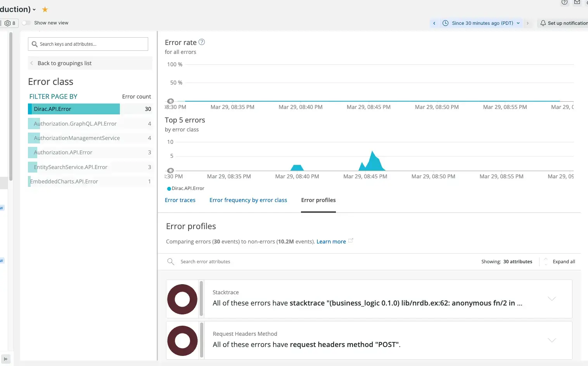Click the collapse sidebar icon at bottom left
This screenshot has height=366, width=588.
[x=6, y=359]
